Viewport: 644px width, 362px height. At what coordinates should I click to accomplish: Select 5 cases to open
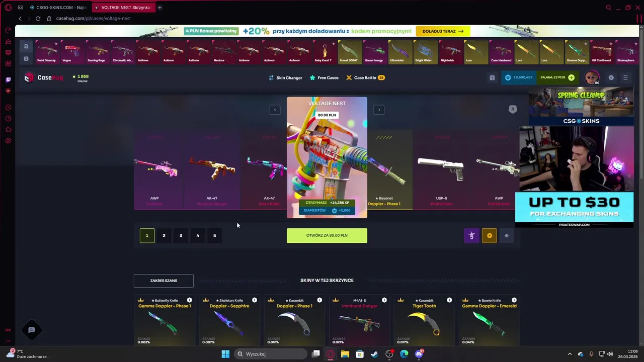214,235
